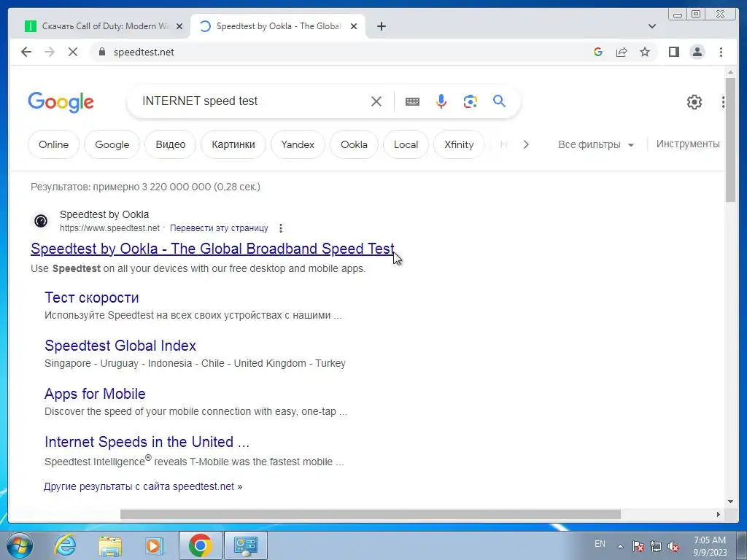Screen dimensions: 747x560
Task: Expand the Все фильтры dropdown
Action: point(596,144)
